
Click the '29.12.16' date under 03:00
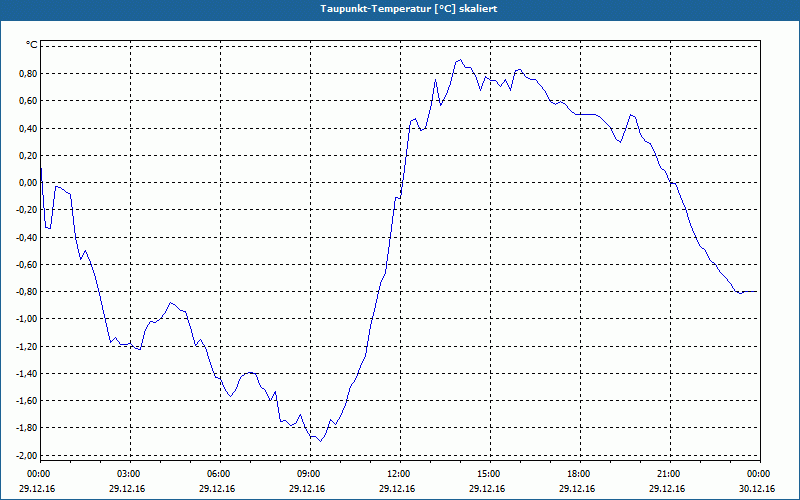(128, 489)
